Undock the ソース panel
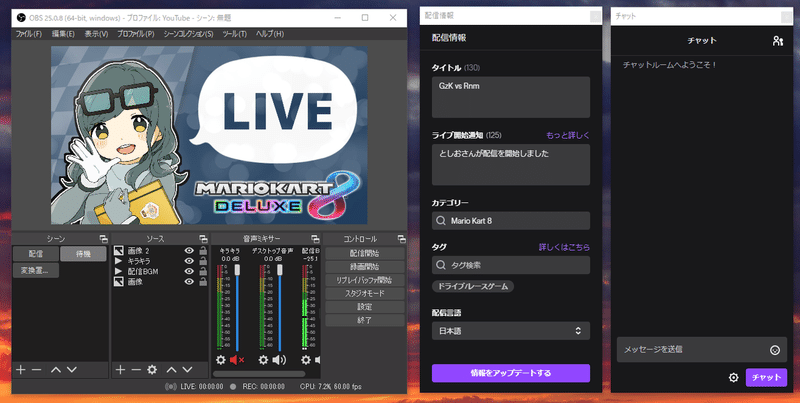The width and height of the screenshot is (800, 403). coord(203,239)
